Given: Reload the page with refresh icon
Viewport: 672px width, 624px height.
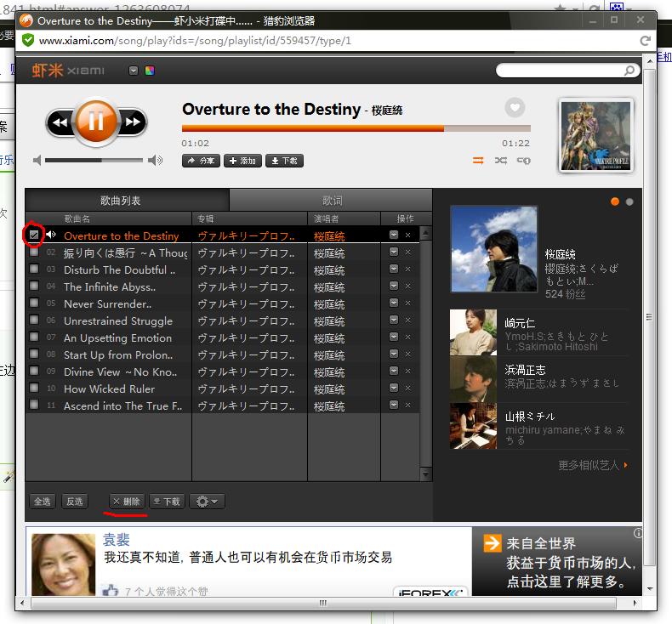Looking at the screenshot, I should [645, 41].
